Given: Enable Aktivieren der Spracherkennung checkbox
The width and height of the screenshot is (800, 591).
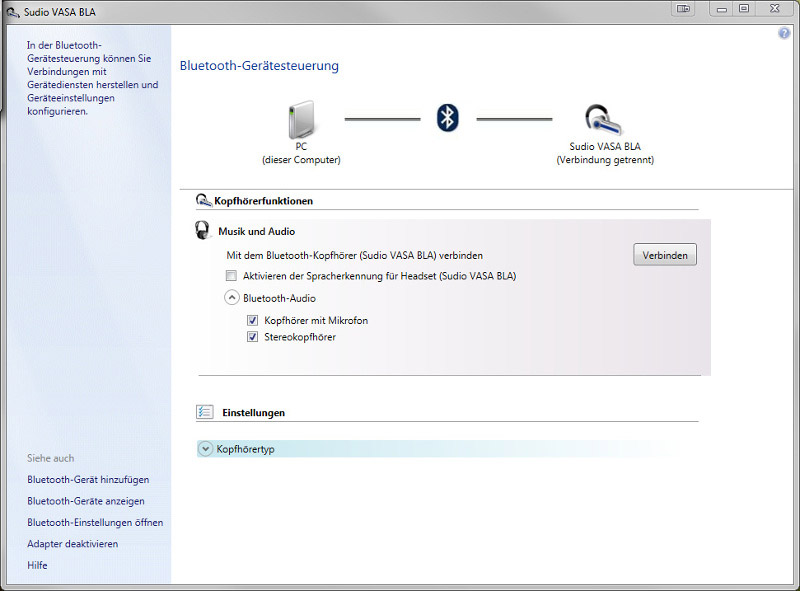Looking at the screenshot, I should (231, 276).
